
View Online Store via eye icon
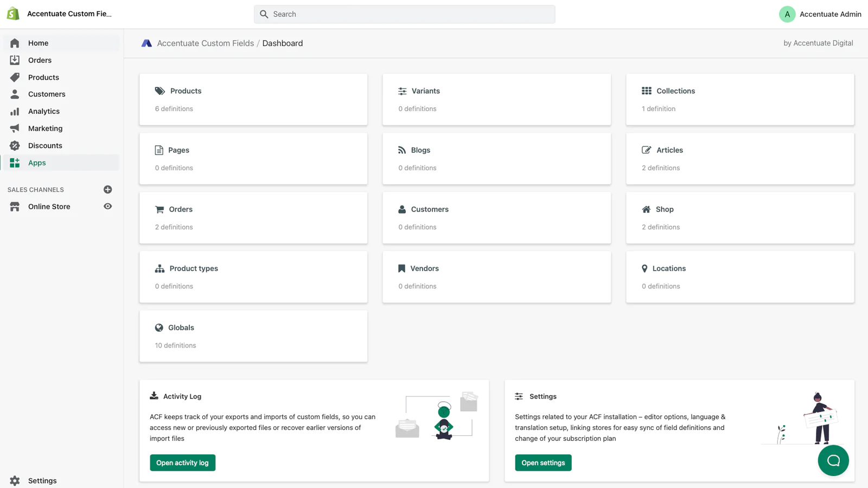pos(107,207)
